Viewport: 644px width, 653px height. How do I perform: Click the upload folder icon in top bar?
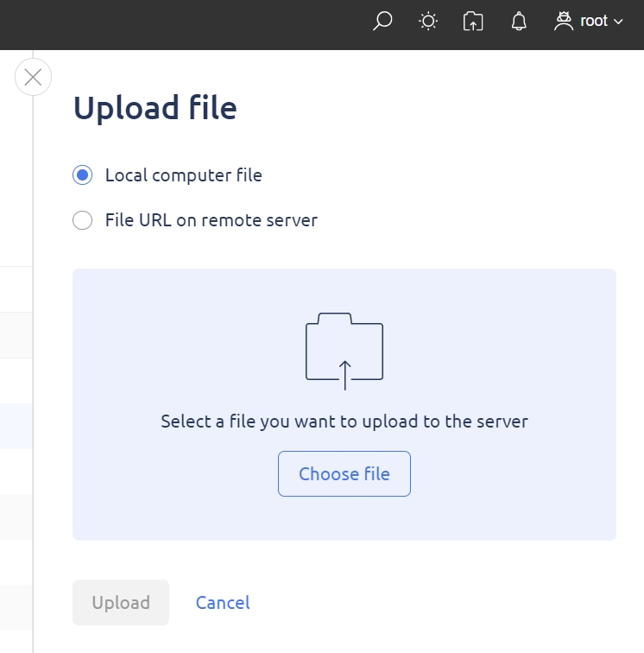click(473, 21)
